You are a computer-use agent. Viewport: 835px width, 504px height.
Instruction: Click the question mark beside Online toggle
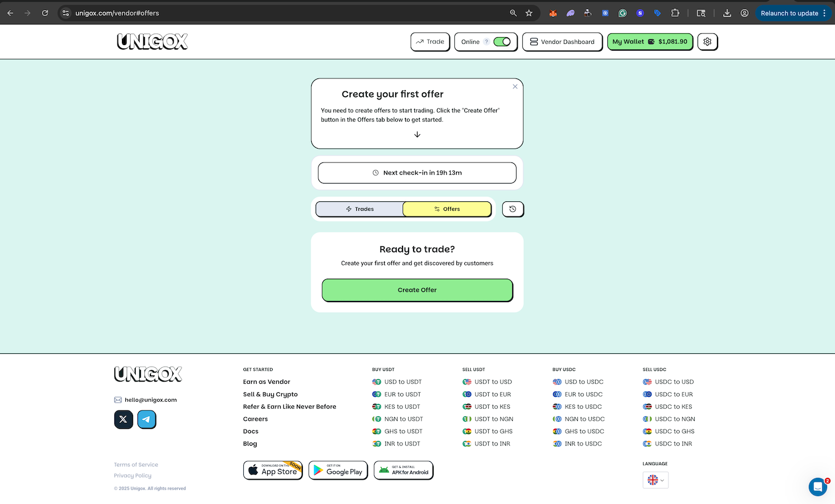[486, 41]
